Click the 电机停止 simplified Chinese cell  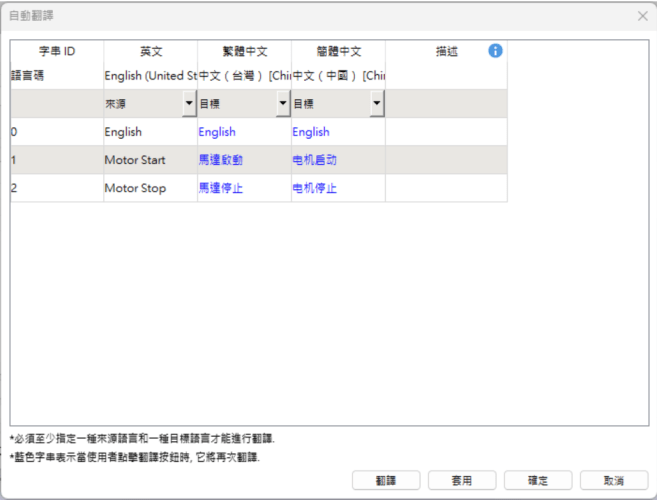coord(338,188)
